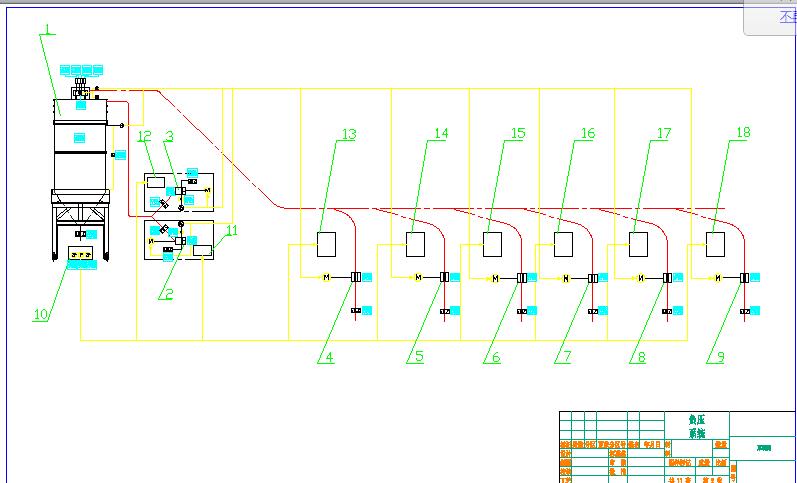Select the small box indicated by label 12
Image resolution: width=797 pixels, height=483 pixels.
(156, 182)
